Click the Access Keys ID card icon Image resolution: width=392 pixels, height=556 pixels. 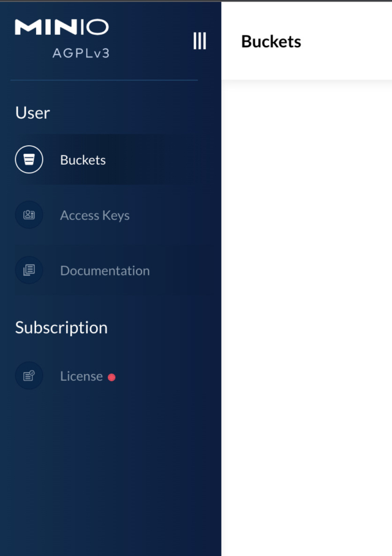pos(29,215)
